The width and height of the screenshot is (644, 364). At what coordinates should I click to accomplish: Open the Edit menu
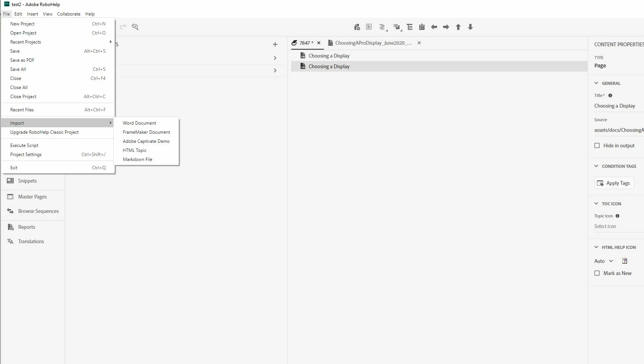[x=18, y=14]
